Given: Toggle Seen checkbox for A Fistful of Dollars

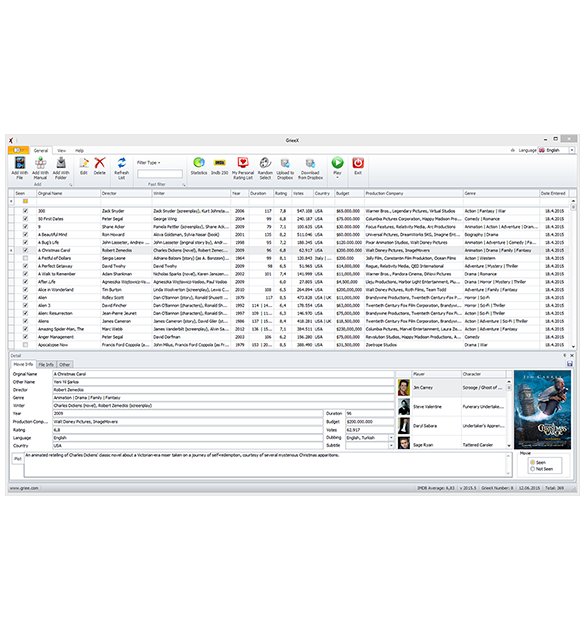Looking at the screenshot, I should [x=26, y=258].
